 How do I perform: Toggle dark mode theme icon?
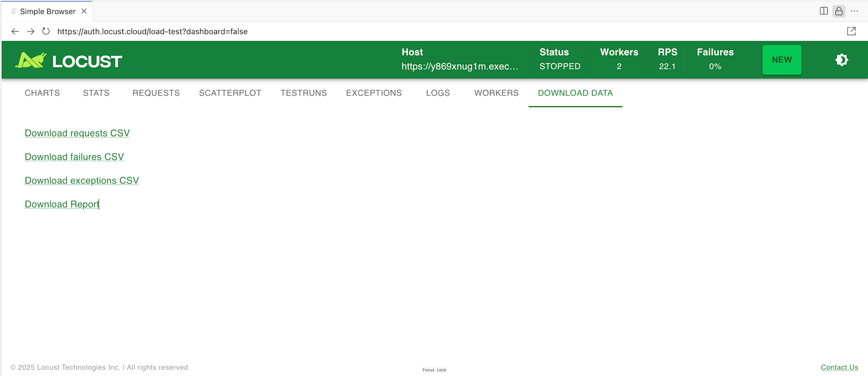pyautogui.click(x=842, y=60)
